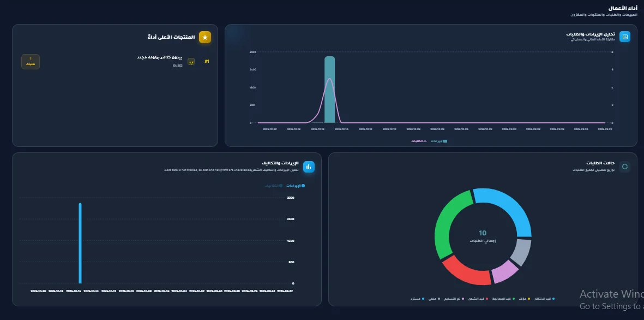Click the أداء الأعمال page title
The width and height of the screenshot is (644, 320).
point(623,8)
